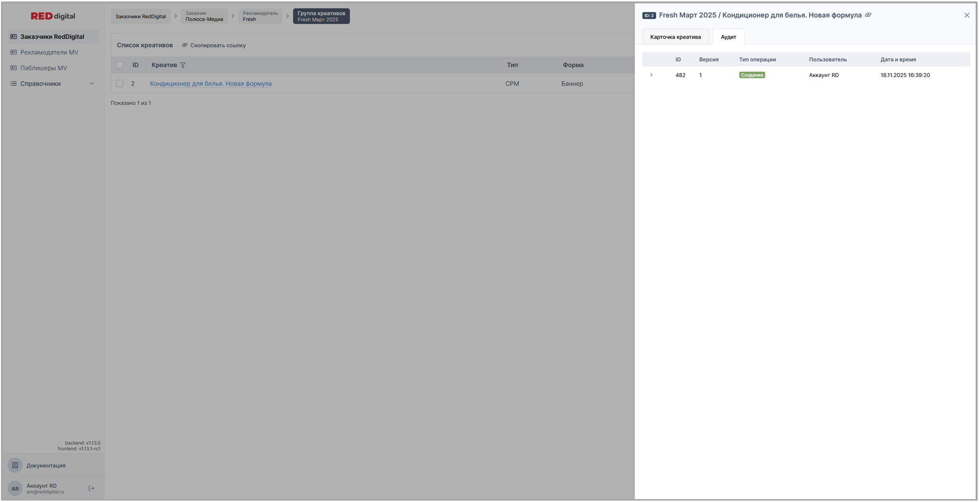Expand audit record row 482
The height and width of the screenshot is (502, 980).
pyautogui.click(x=651, y=75)
